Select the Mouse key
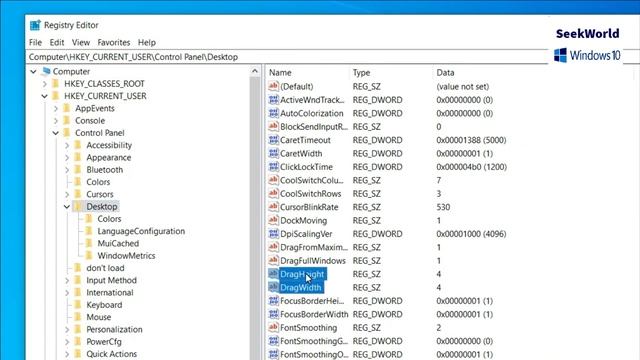Viewport: 640px width, 360px height. tap(98, 317)
